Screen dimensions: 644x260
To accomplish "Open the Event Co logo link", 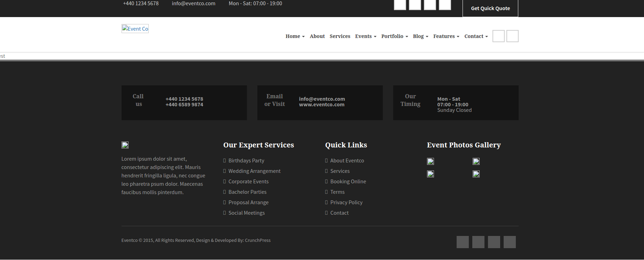I will [x=135, y=29].
